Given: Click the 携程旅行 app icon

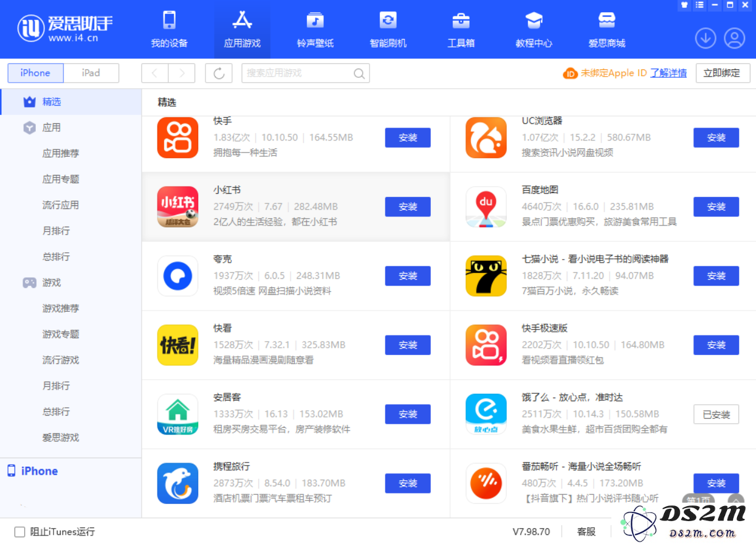Looking at the screenshot, I should point(177,483).
